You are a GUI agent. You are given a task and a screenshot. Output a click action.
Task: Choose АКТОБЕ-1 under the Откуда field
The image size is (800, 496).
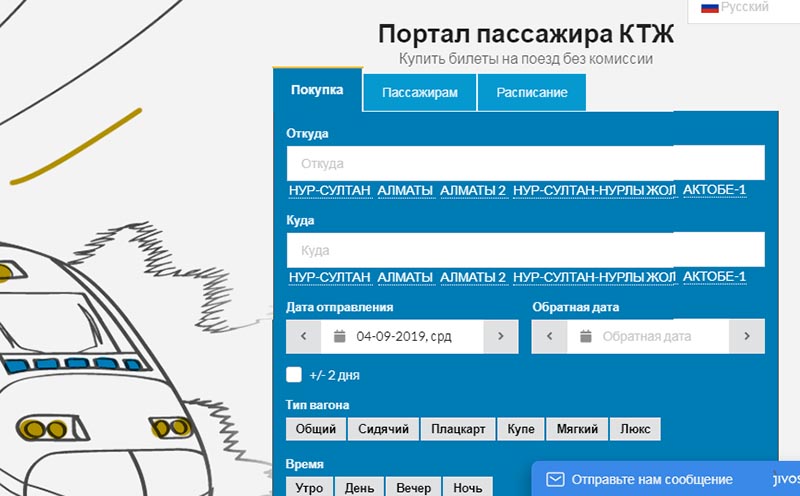click(x=714, y=190)
